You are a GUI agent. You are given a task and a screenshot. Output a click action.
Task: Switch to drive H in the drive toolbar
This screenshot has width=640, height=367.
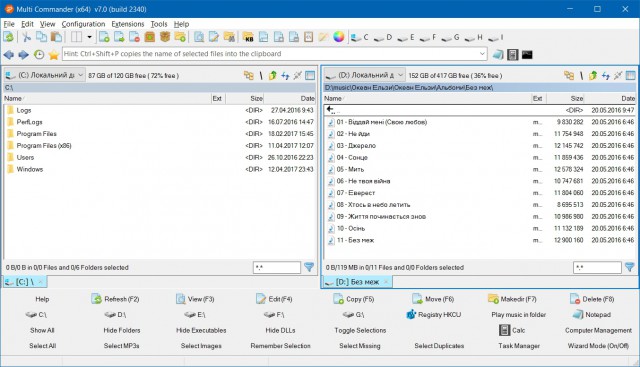474,38
